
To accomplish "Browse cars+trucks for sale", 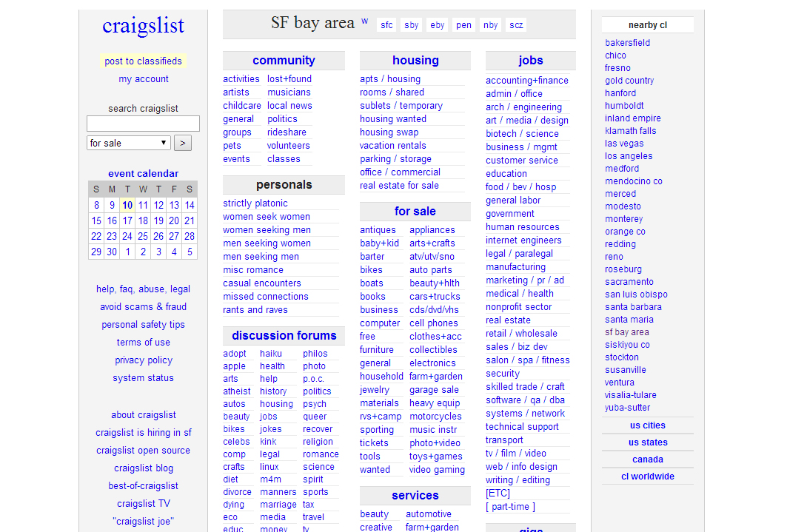I will coord(435,296).
